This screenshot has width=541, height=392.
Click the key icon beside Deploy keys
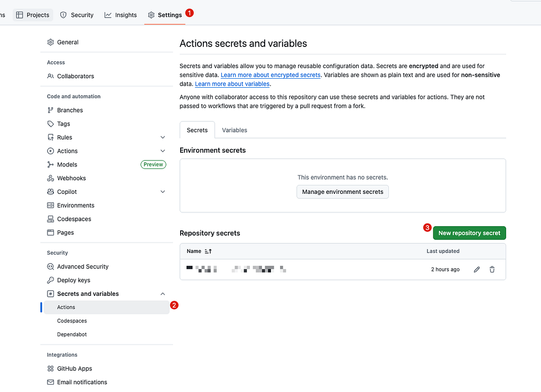tap(50, 280)
